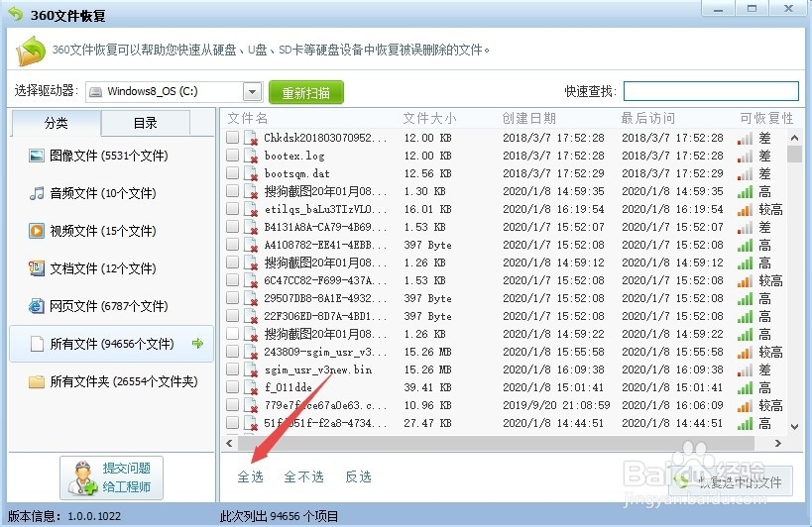812x527 pixels.
Task: Click the 全选 select all link
Action: 251,476
